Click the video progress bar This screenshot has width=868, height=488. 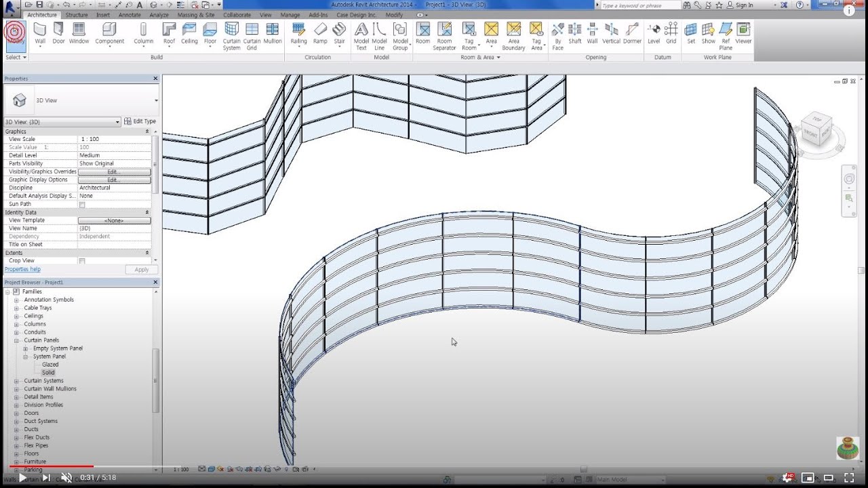pyautogui.click(x=434, y=466)
